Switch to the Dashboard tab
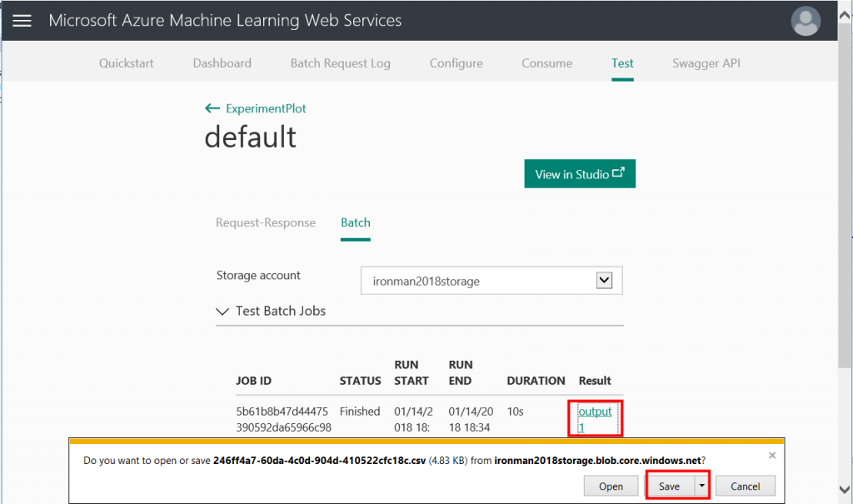This screenshot has width=853, height=504. click(x=222, y=63)
